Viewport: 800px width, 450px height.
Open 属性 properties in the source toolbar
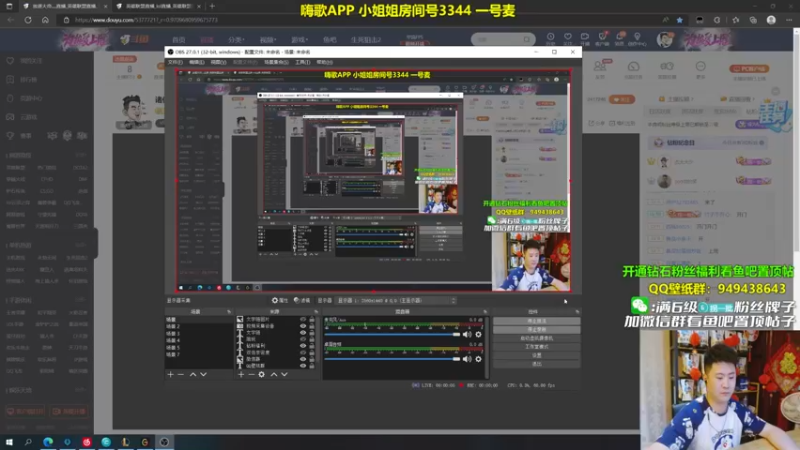coord(280,301)
